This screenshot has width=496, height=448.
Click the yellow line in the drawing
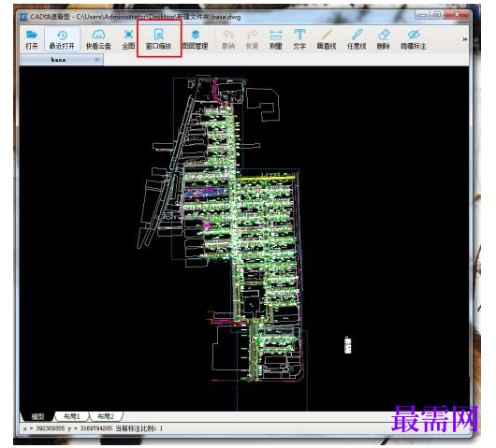266,179
